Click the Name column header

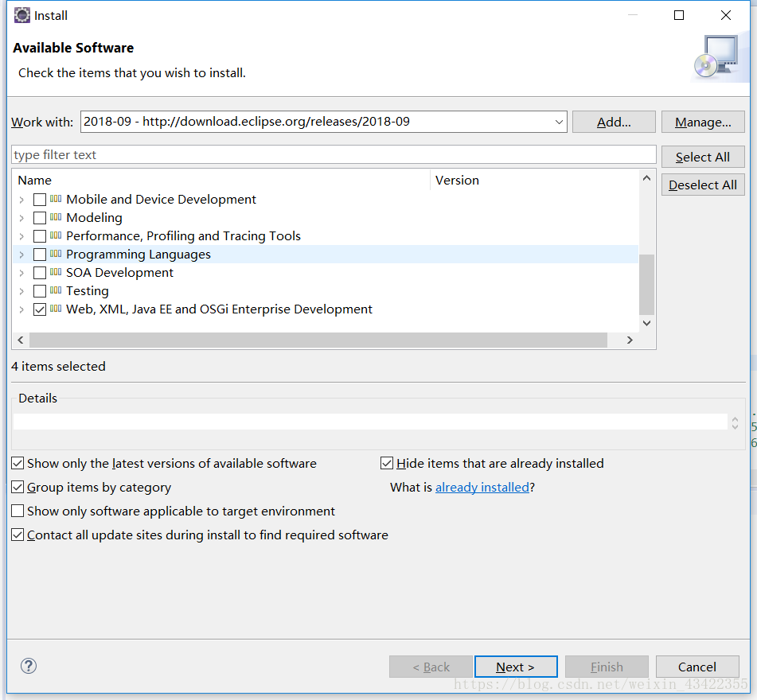[x=221, y=180]
